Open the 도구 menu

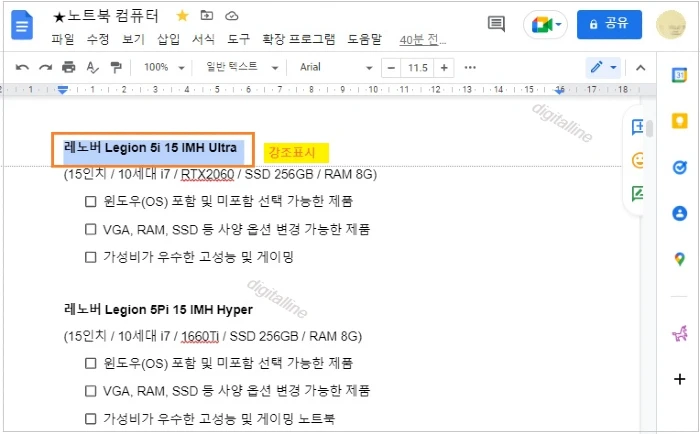(x=238, y=39)
